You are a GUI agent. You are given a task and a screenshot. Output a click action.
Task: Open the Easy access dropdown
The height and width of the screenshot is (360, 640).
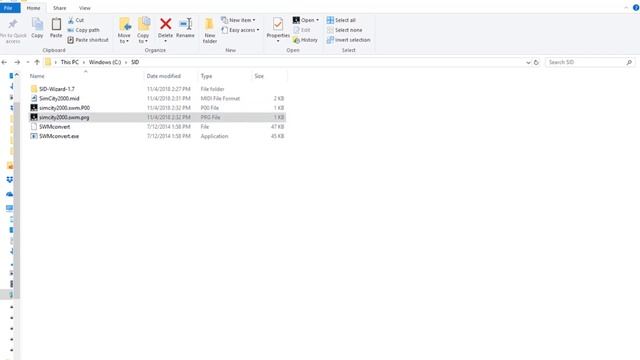click(240, 30)
